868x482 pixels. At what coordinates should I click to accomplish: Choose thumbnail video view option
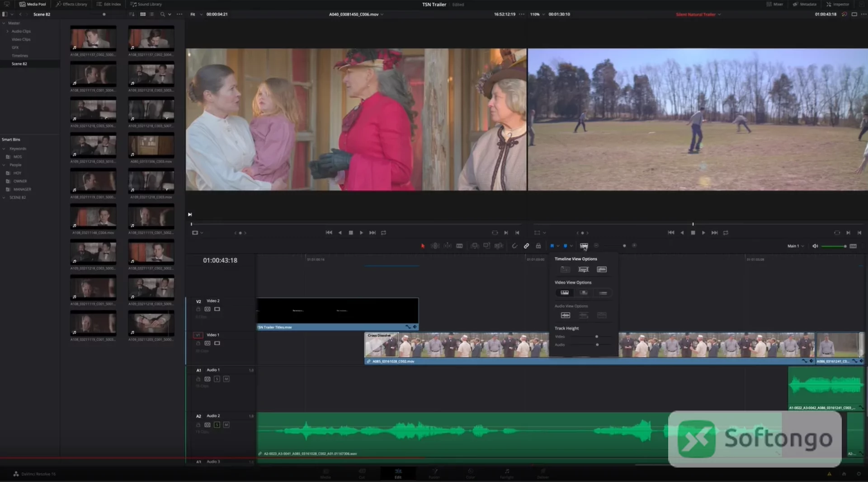point(584,293)
